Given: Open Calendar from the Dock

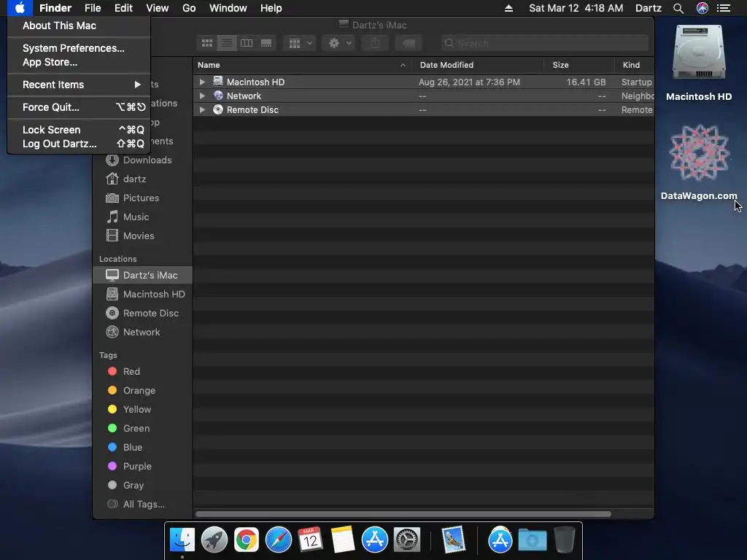Looking at the screenshot, I should 310,540.
